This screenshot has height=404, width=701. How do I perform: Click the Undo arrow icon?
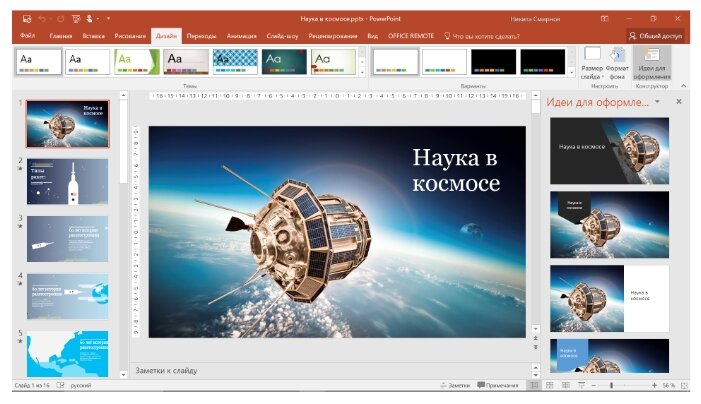[42, 19]
